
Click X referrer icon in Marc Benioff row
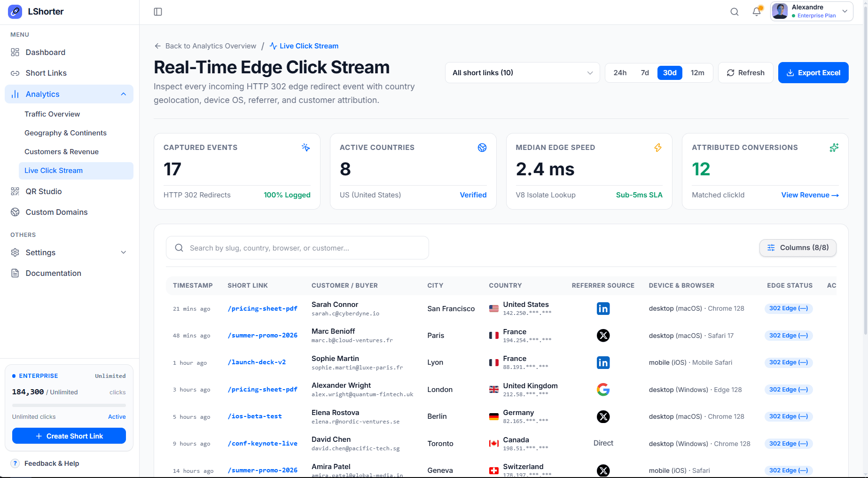pyautogui.click(x=603, y=336)
